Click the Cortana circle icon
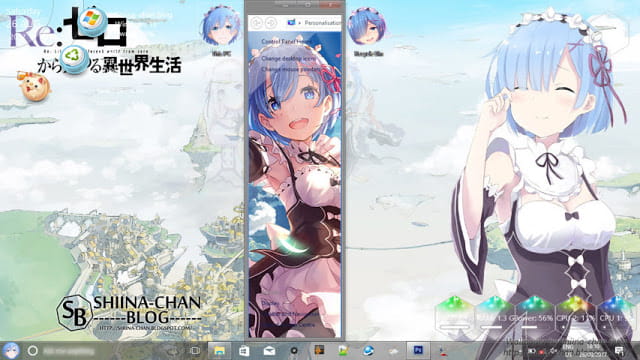This screenshot has height=360, width=640. click(33, 351)
